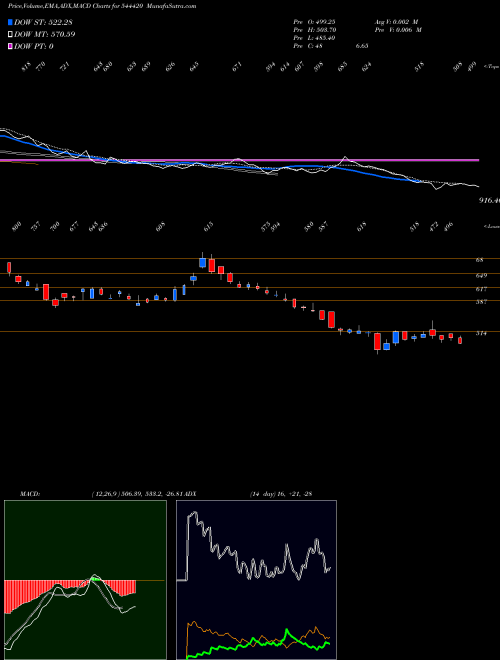Click the 'Avg V: 0.002 M' volume value
This screenshot has width=500, height=660.
[398, 22]
